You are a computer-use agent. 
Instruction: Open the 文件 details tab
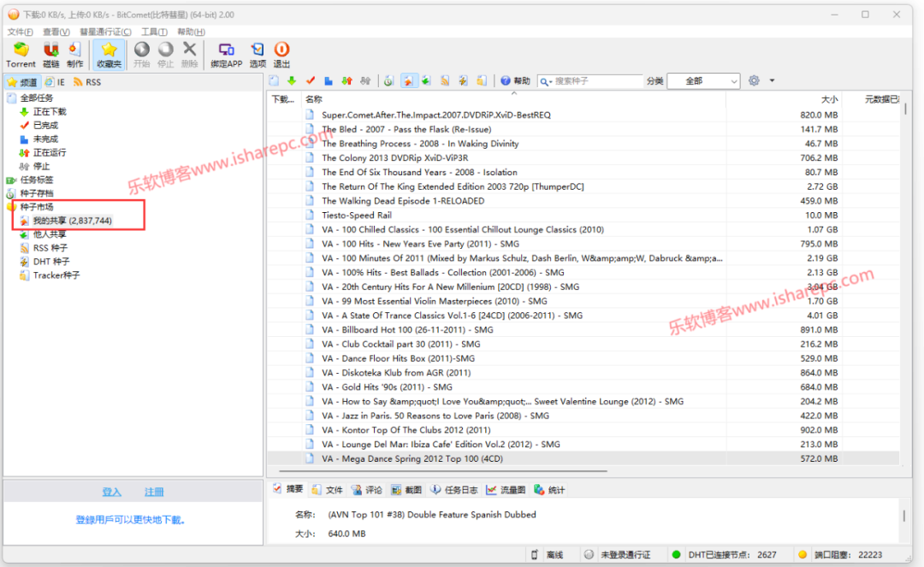tap(328, 490)
